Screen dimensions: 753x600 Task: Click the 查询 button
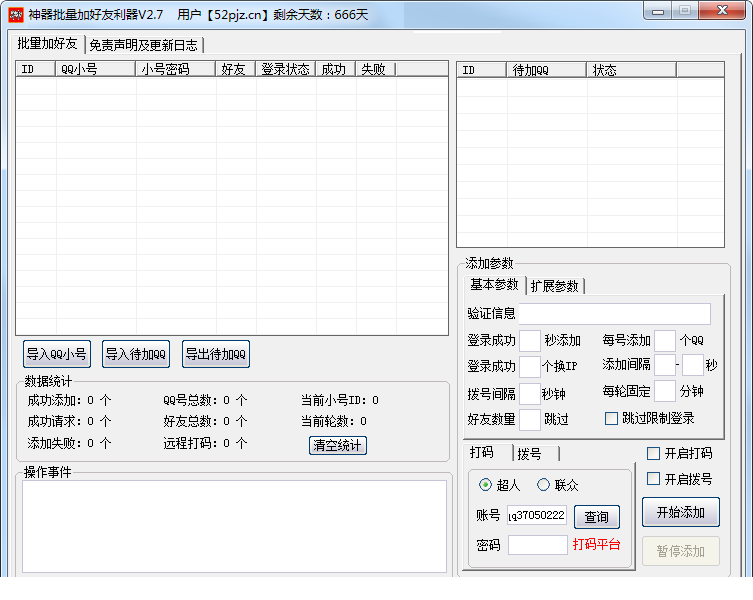[x=597, y=517]
